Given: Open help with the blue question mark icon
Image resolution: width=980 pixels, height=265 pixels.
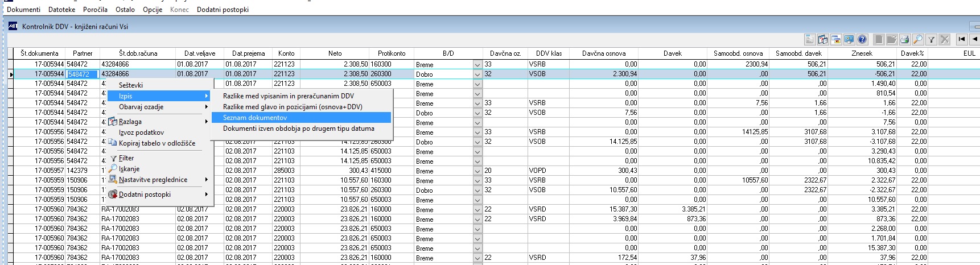Looking at the screenshot, I should (862, 39).
